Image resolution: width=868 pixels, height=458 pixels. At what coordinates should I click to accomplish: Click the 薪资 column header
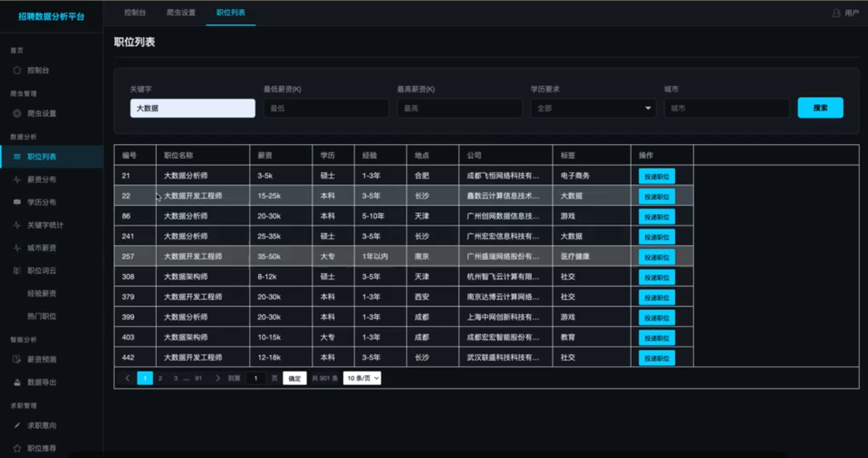pyautogui.click(x=281, y=155)
